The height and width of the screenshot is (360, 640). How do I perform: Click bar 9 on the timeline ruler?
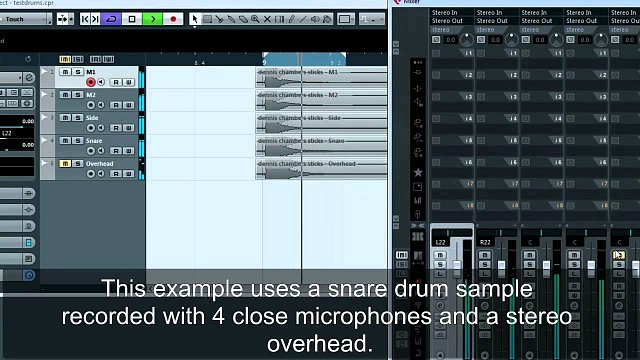coord(264,62)
